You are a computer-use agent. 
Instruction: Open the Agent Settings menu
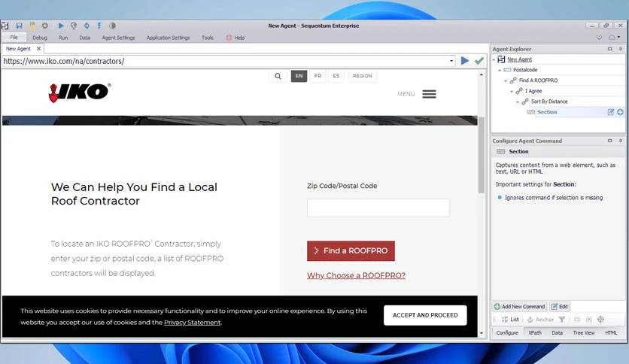click(x=118, y=38)
